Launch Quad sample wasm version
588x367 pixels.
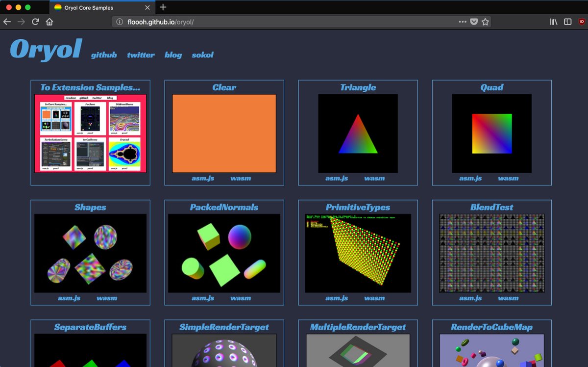click(508, 178)
